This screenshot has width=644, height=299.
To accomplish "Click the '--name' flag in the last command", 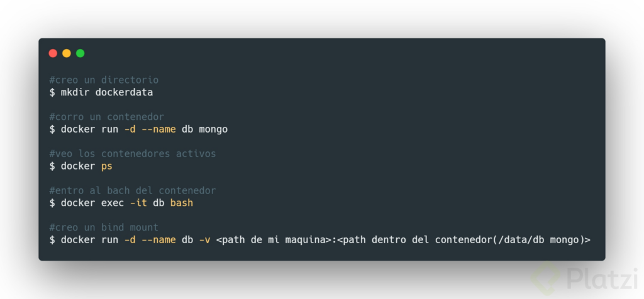I will (158, 240).
